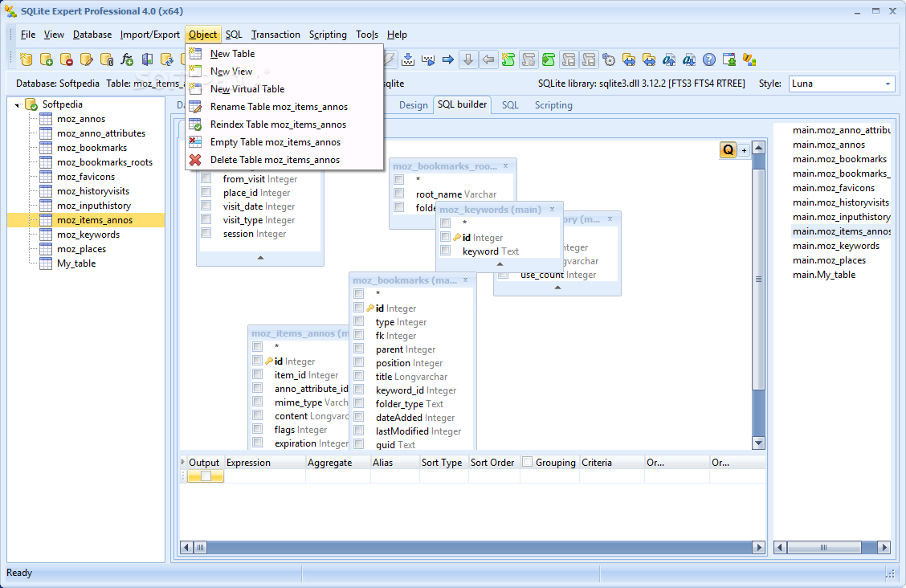Collapse the table box below use_count Integer
The width and height of the screenshot is (906, 588).
(557, 287)
